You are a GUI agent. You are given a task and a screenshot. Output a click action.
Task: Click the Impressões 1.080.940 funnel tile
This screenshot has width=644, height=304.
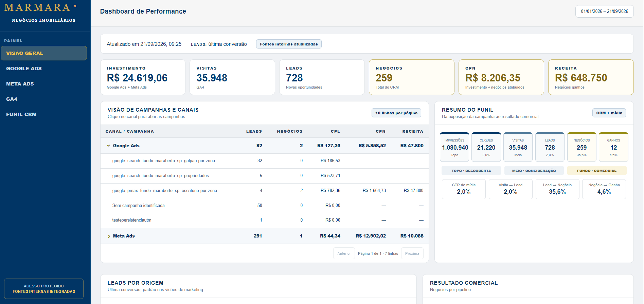[454, 147]
